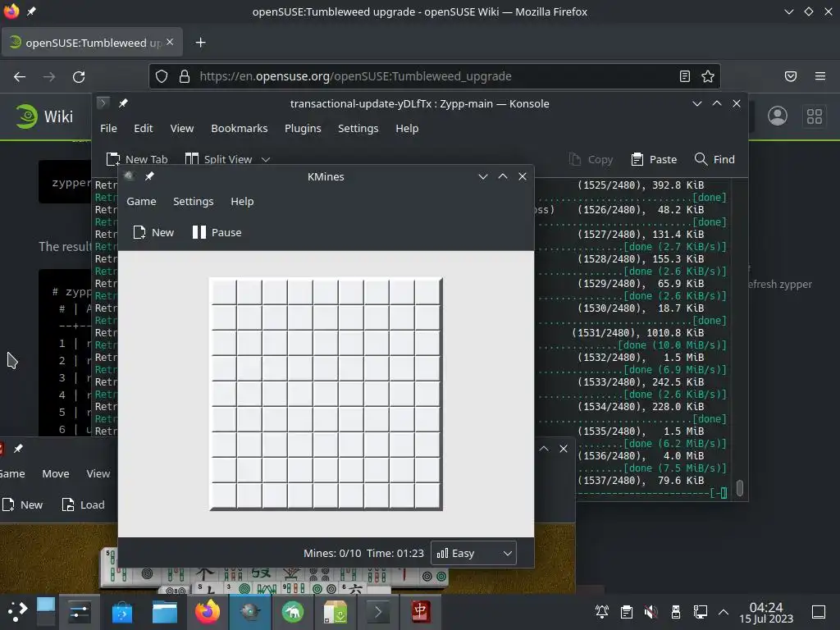Open Discover store from the taskbar
Screen dimensions: 840x630
[122, 612]
